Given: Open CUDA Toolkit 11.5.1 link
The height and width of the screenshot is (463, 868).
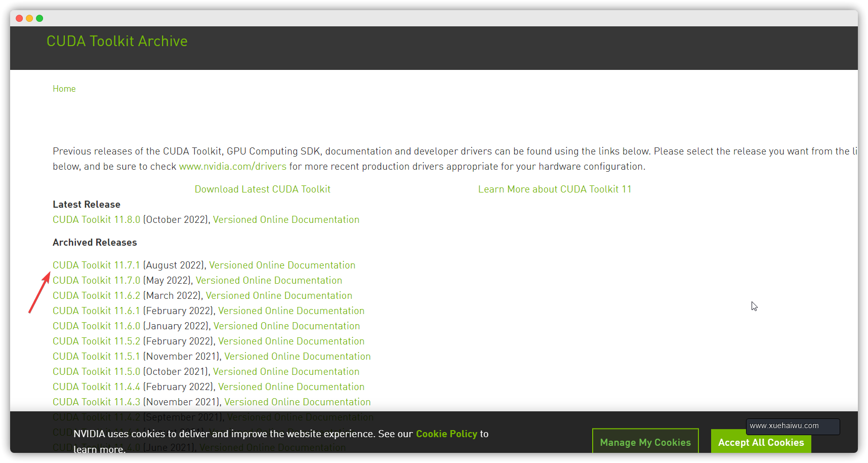Looking at the screenshot, I should coord(96,357).
